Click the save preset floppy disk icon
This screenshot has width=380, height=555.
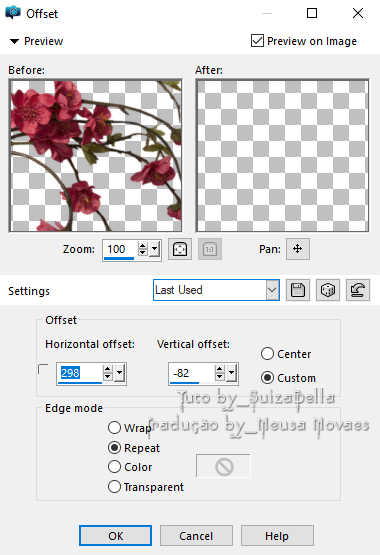[298, 290]
